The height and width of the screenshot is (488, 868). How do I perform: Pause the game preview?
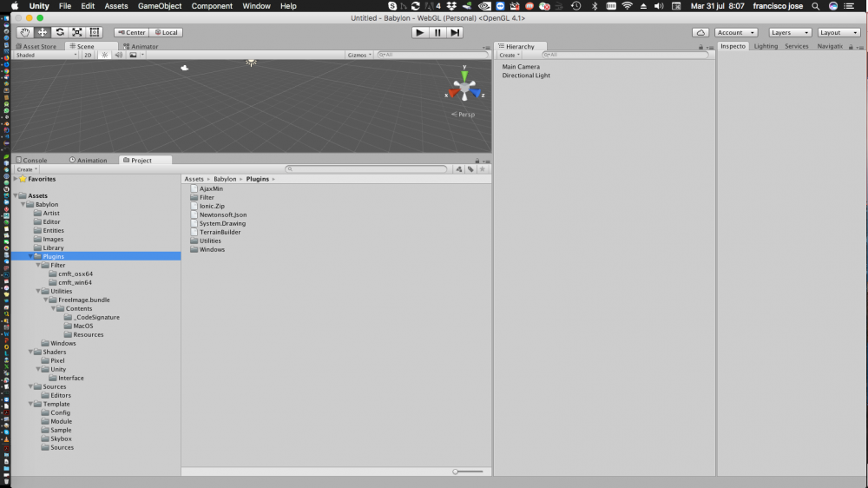[x=437, y=32]
